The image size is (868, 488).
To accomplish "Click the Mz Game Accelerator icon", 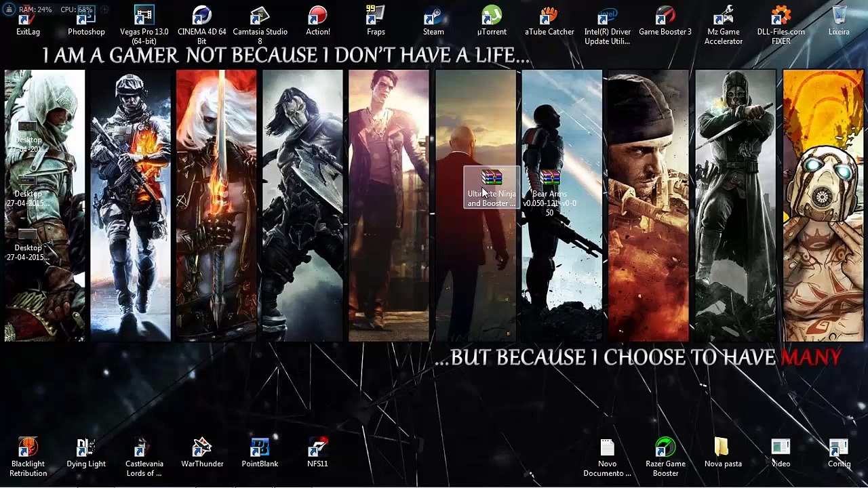I will point(724,25).
